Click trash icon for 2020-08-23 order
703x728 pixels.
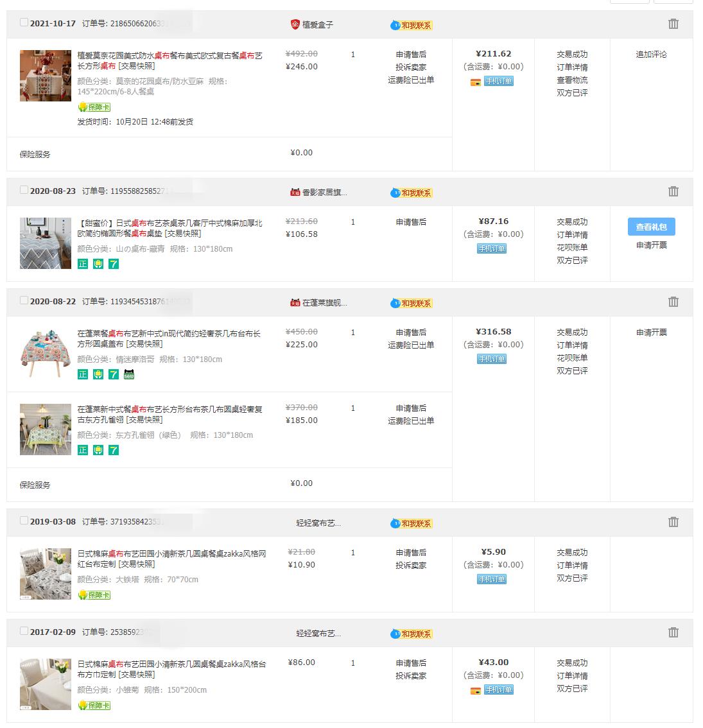pos(673,191)
